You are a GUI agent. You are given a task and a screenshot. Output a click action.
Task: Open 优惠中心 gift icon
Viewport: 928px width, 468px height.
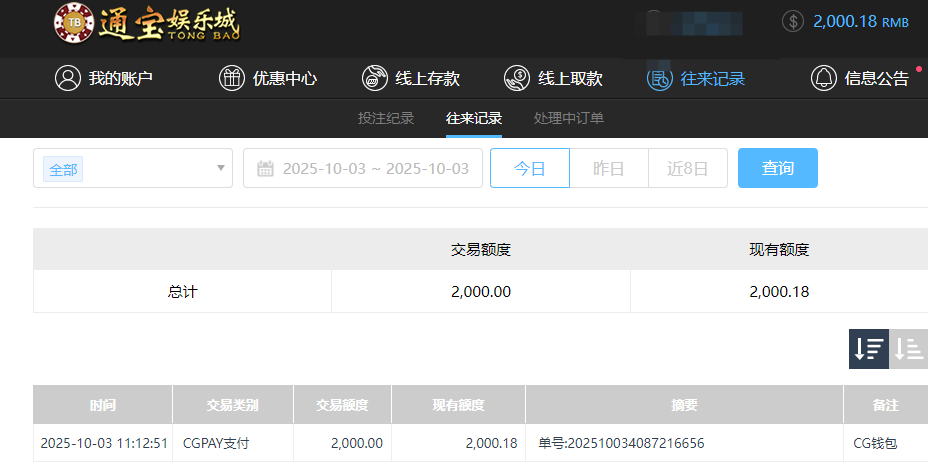coord(231,78)
